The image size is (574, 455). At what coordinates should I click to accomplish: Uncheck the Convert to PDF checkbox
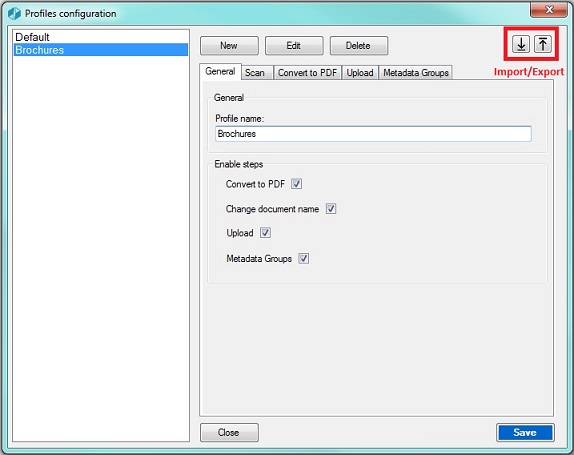coord(297,184)
